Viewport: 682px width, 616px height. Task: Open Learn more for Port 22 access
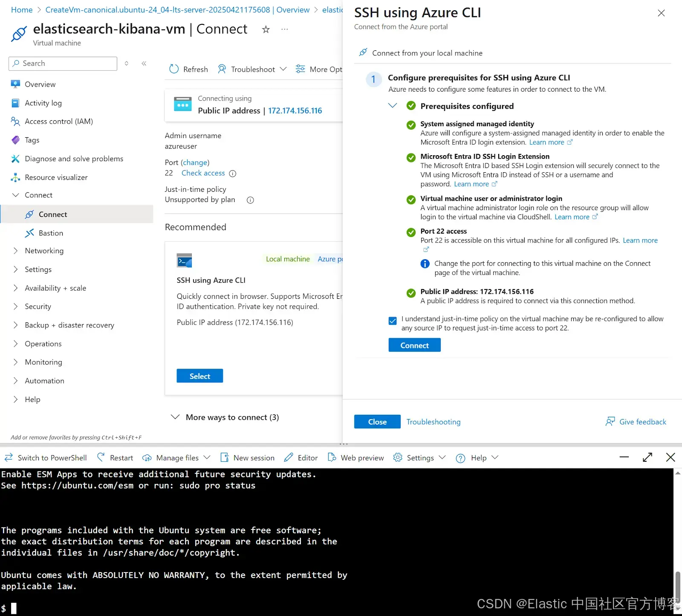(640, 240)
